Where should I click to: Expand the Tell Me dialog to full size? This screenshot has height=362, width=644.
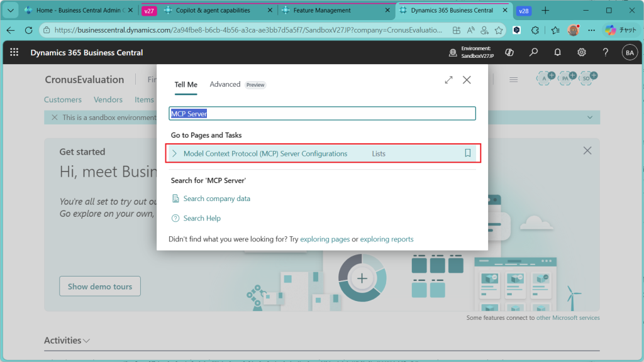(448, 80)
